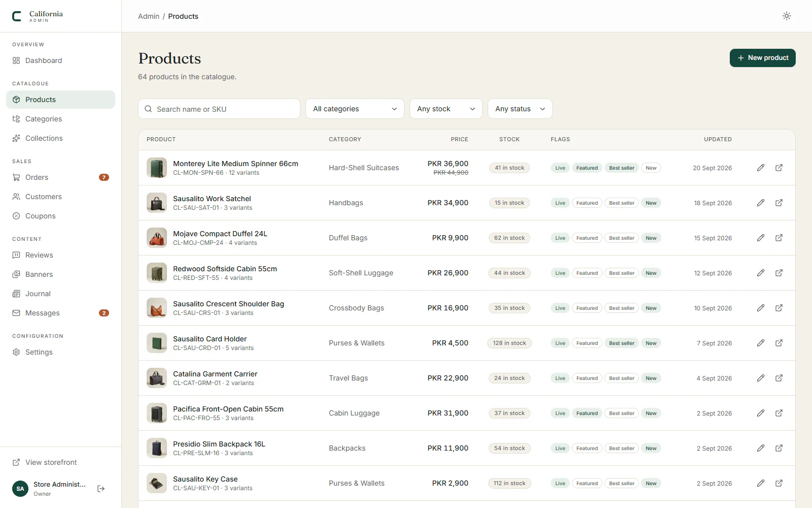Toggle New flag on Monterey Lite Medium Spinner
812x508 pixels.
pos(651,168)
